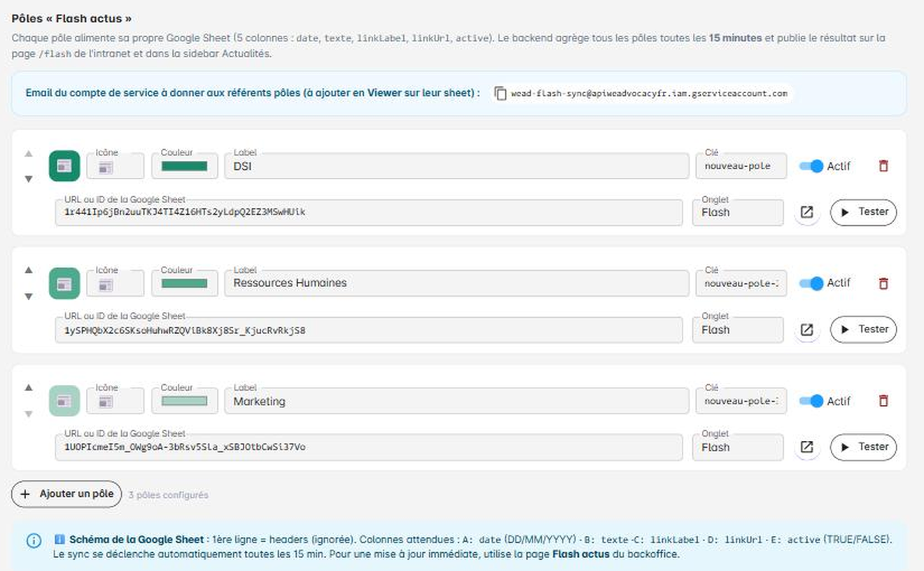Viewport: 924px width, 571px height.
Task: Focus the Marketing Clé field
Action: (741, 402)
